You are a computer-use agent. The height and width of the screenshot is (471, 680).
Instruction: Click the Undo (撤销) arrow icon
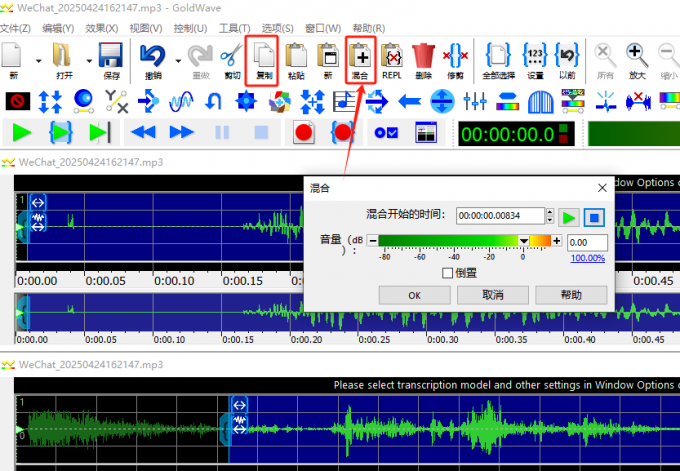click(x=153, y=56)
